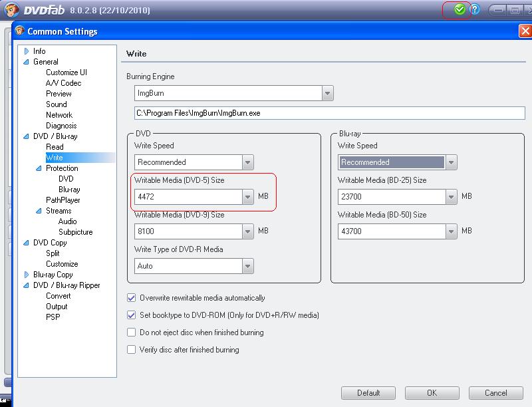Open the Burning Engine ImgBurn dropdown

[327, 93]
